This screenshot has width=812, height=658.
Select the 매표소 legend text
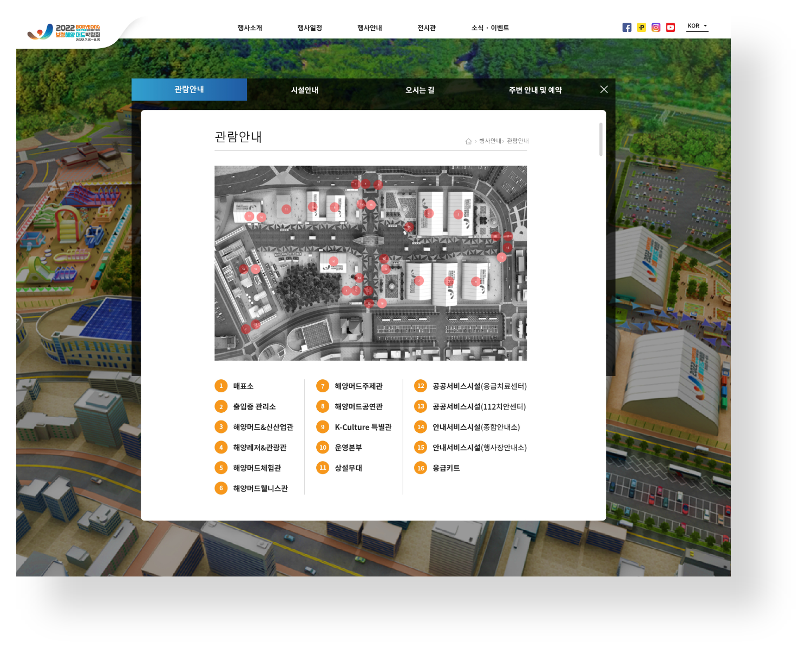pyautogui.click(x=243, y=386)
